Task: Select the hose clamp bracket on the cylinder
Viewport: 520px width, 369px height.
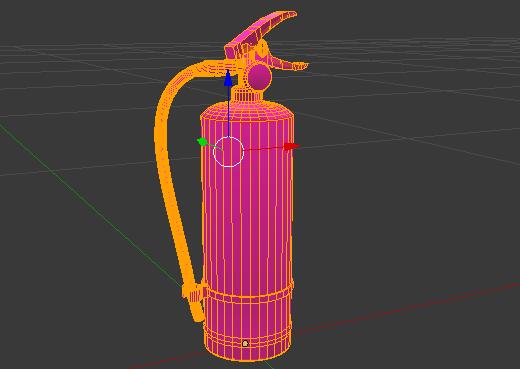Action: tap(194, 292)
